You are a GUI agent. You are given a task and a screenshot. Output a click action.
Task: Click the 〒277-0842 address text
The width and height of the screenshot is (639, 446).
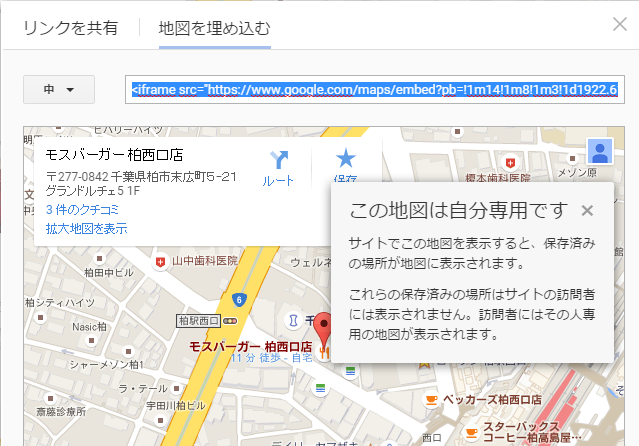141,177
